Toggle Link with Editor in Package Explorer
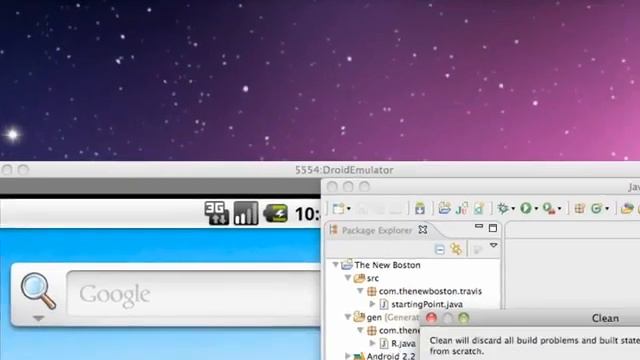640x360 pixels. (456, 249)
